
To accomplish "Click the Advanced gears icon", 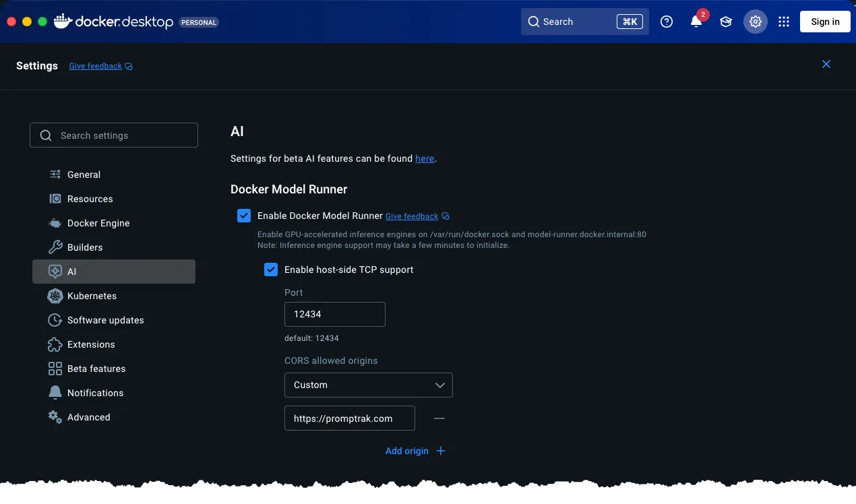I will pyautogui.click(x=55, y=417).
